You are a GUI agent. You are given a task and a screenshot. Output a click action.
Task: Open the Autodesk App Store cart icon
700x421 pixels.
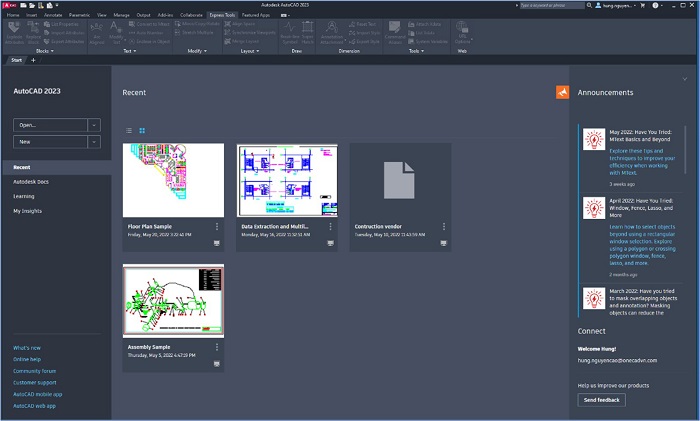pyautogui.click(x=643, y=5)
